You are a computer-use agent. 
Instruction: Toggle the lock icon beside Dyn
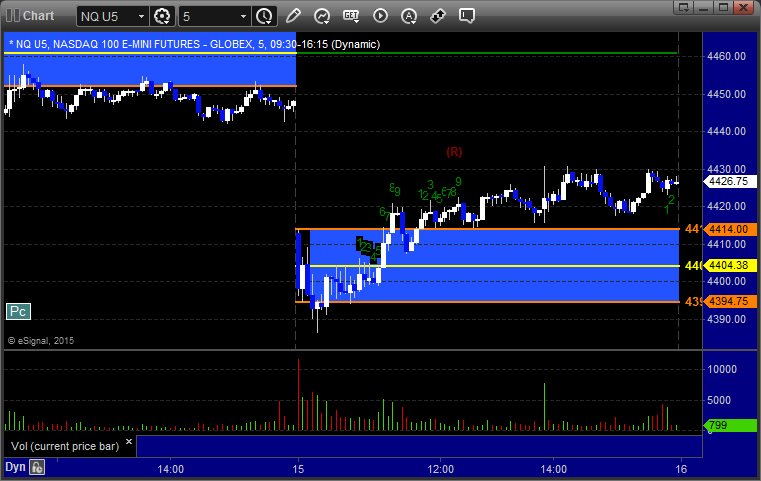pyautogui.click(x=37, y=467)
